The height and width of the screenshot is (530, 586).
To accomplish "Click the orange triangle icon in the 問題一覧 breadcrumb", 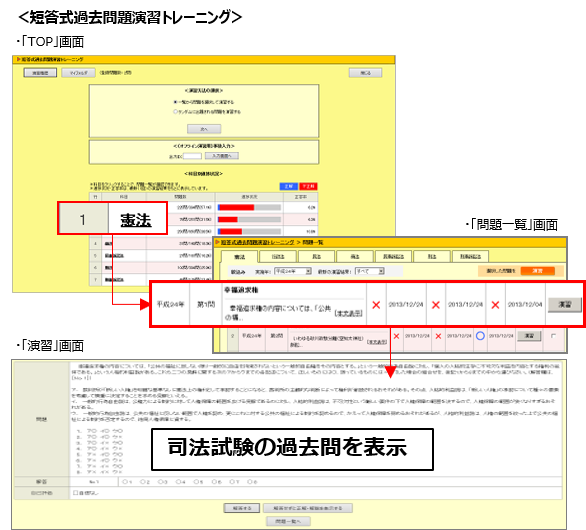I will point(217,243).
